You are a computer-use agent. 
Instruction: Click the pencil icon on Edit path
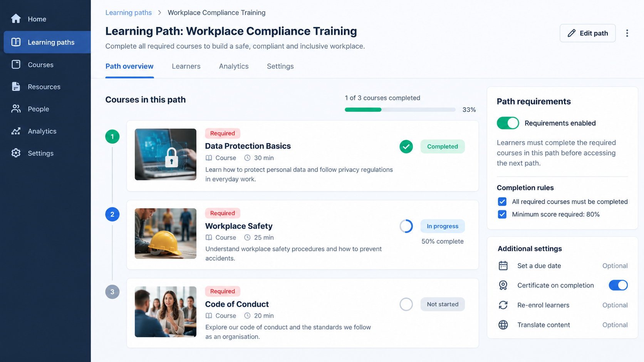click(572, 33)
